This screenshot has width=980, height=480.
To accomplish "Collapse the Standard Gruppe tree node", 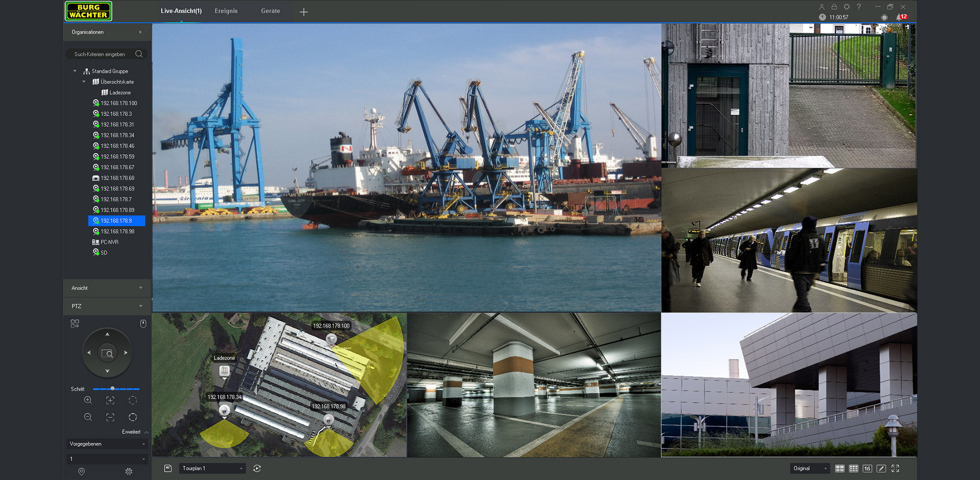I will pos(75,71).
